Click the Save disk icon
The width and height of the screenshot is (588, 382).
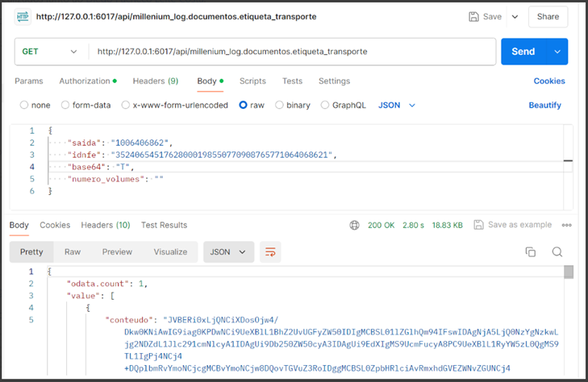pyautogui.click(x=473, y=17)
